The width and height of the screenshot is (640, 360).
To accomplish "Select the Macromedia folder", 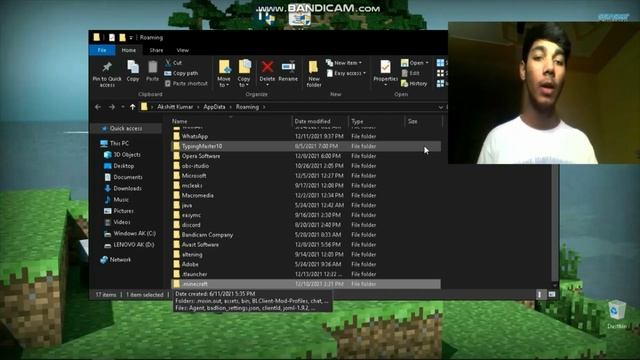I will [306, 196].
